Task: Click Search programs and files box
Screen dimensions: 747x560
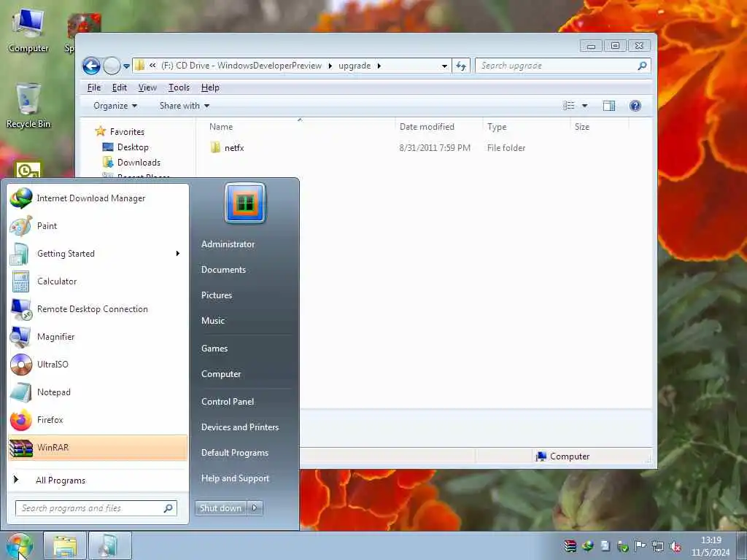Action: tap(96, 508)
